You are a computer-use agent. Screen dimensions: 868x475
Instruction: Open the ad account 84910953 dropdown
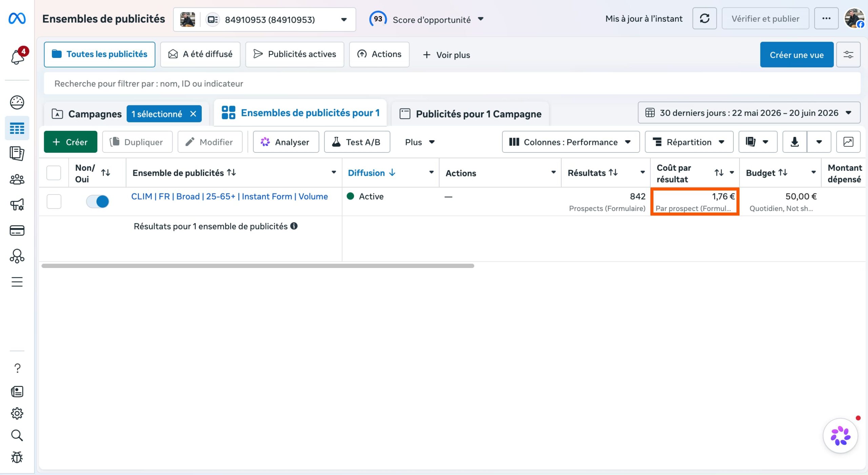tap(264, 20)
